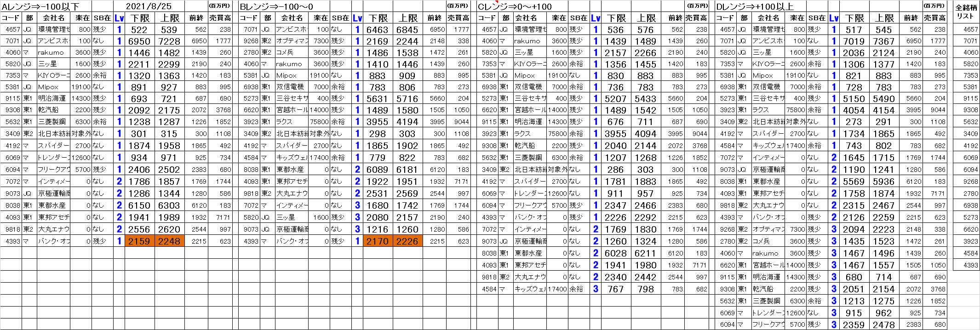Select D range lower limit 517
The height and width of the screenshot is (330, 980).
coord(854,29)
